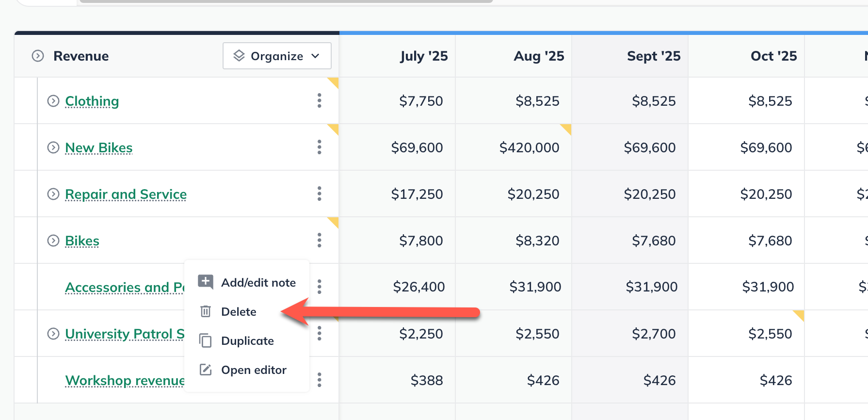
Task: Open the three-dot menu for New Bikes row
Action: (319, 147)
